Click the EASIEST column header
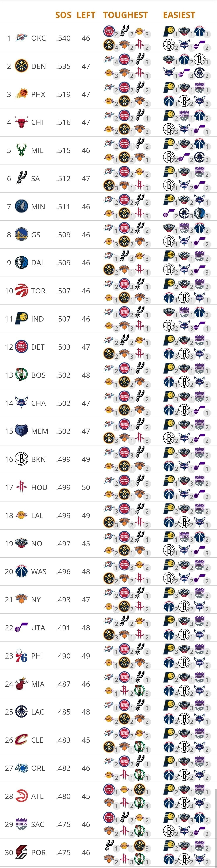 [179, 15]
